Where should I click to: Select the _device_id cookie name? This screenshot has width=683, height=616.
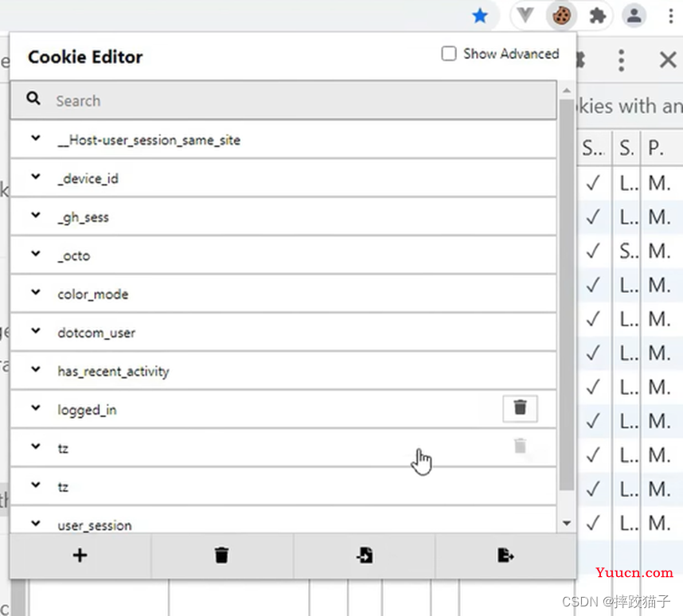pos(88,178)
